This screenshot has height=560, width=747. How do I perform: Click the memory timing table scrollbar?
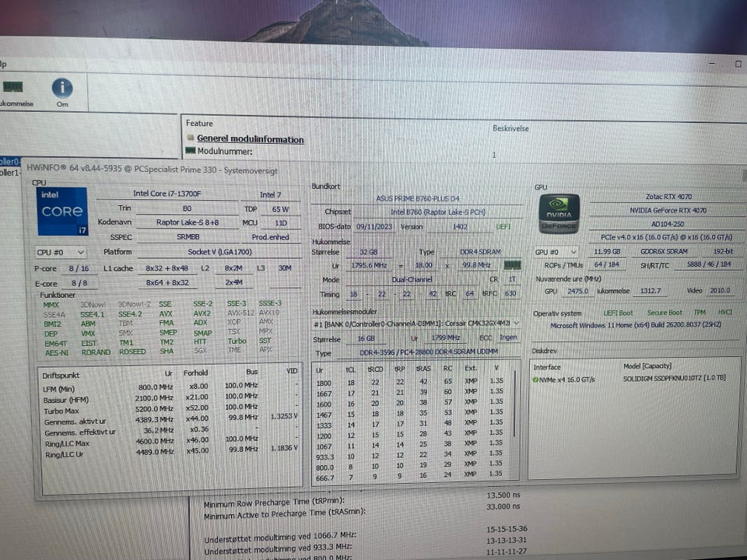point(514,402)
